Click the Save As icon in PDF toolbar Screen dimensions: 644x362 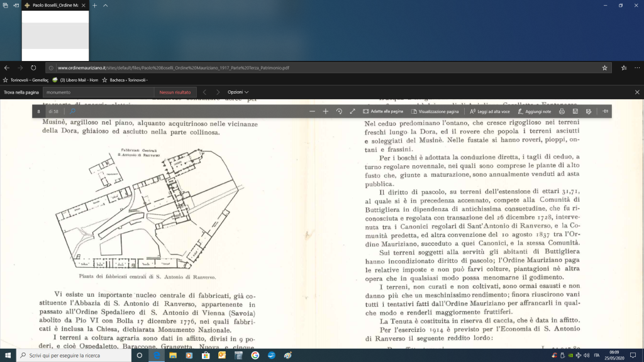click(589, 111)
